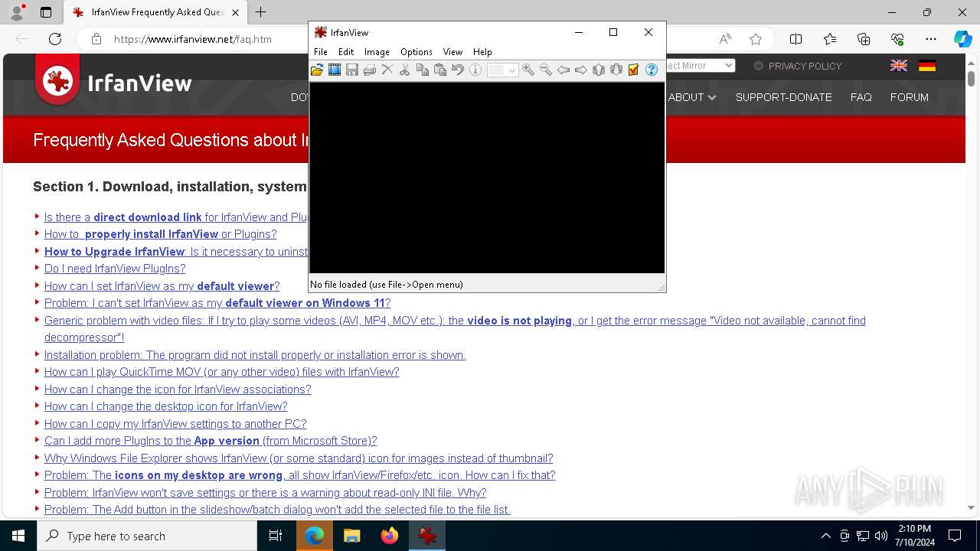Switch site to English via UK flag
The width and height of the screenshot is (980, 551).
point(899,66)
